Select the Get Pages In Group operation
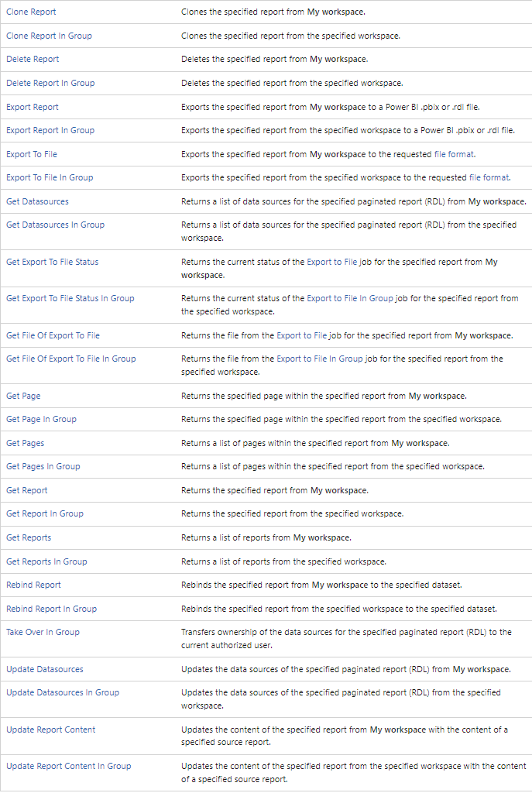Image resolution: width=532 pixels, height=793 pixels. pos(43,466)
